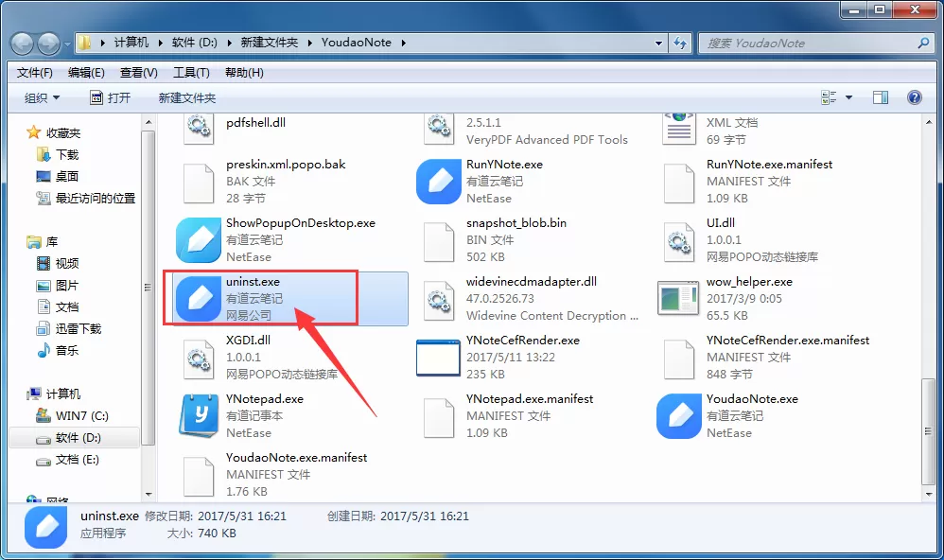This screenshot has height=560, width=944.
Task: Select 最近访问的位置 in navigation pane
Action: pos(86,198)
